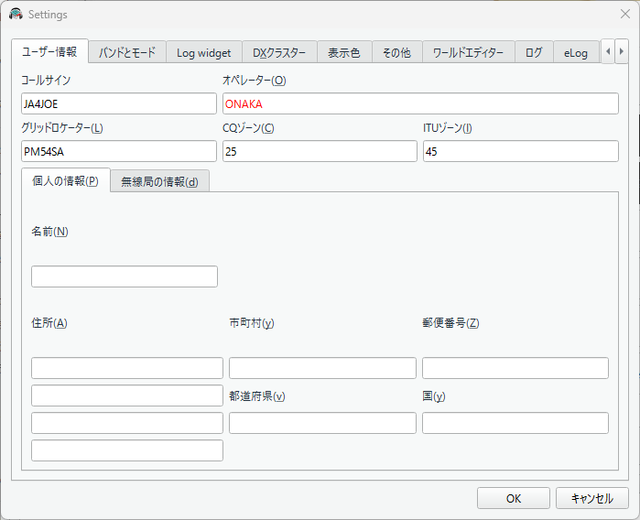This screenshot has width=640, height=520.
Task: Click the 都道府県 input field
Action: tap(322, 423)
